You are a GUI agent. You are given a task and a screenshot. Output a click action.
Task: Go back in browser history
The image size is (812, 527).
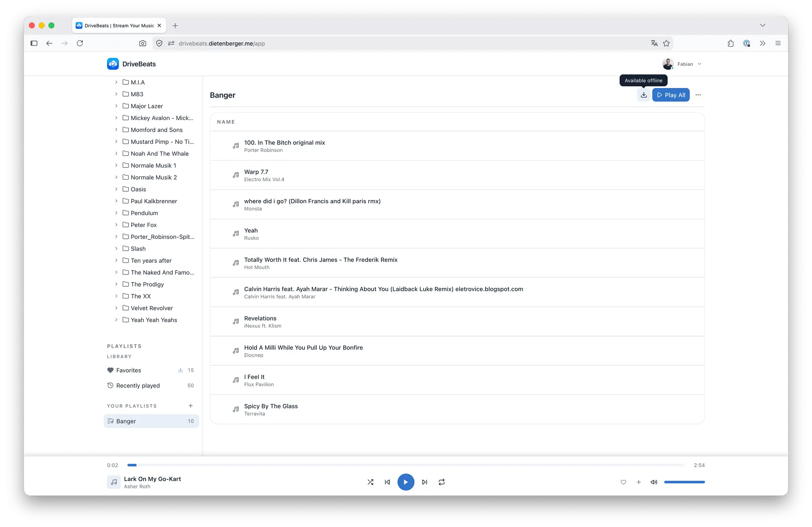[49, 43]
